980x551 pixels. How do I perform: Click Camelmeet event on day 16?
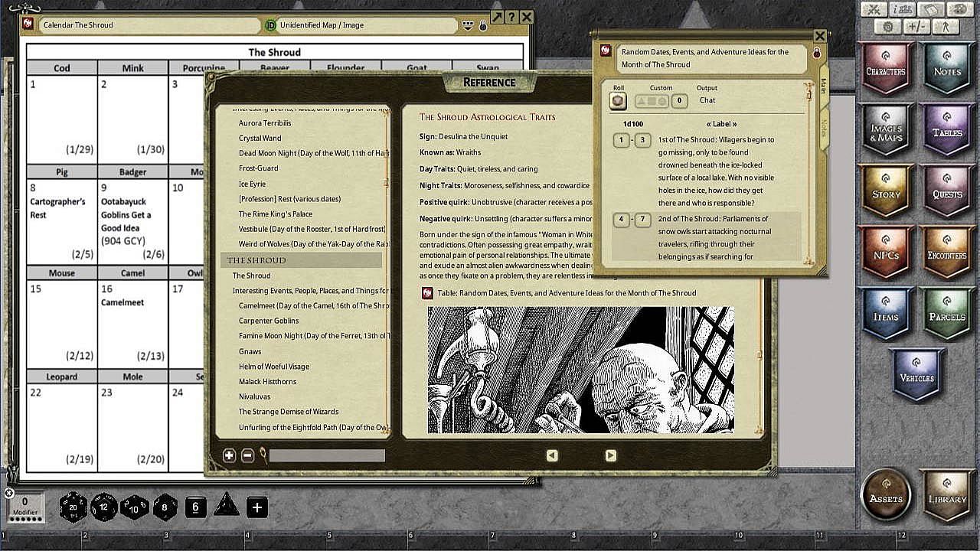pos(122,302)
